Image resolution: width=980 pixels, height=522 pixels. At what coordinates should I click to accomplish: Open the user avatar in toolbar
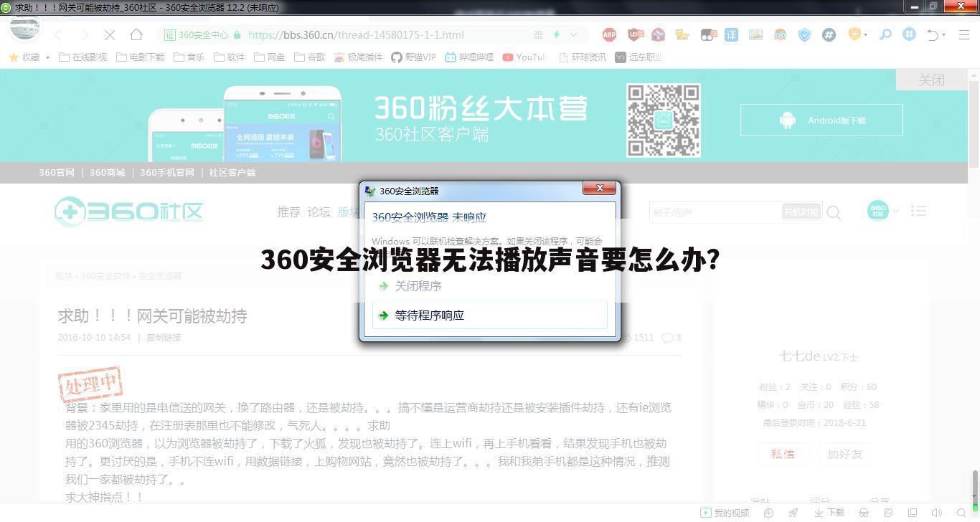coord(24,27)
